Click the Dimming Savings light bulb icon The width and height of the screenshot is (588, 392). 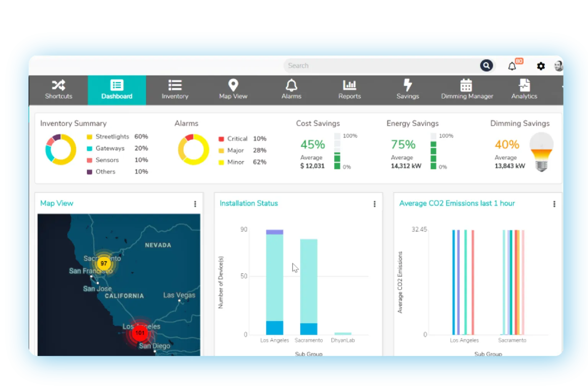541,152
